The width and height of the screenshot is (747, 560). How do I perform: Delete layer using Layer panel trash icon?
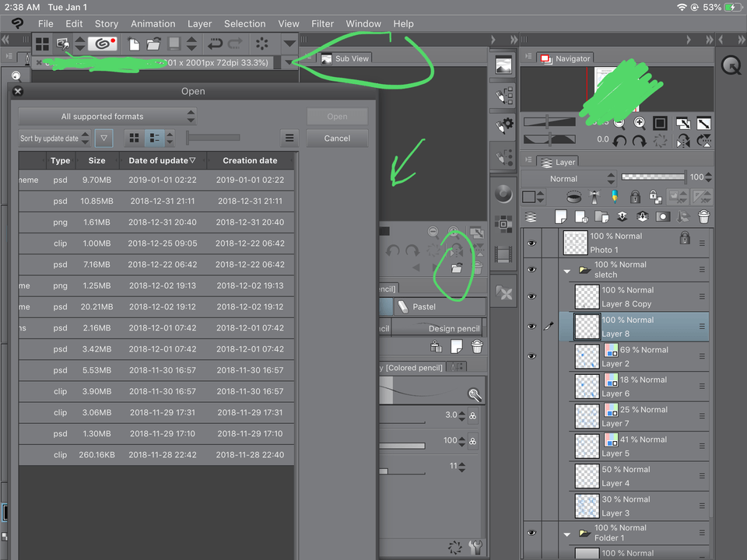703,217
